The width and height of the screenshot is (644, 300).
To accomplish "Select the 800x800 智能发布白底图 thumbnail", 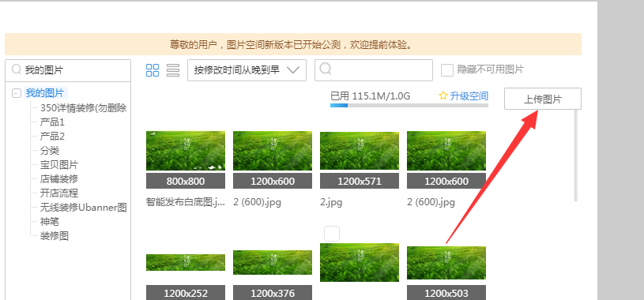I will click(x=186, y=151).
